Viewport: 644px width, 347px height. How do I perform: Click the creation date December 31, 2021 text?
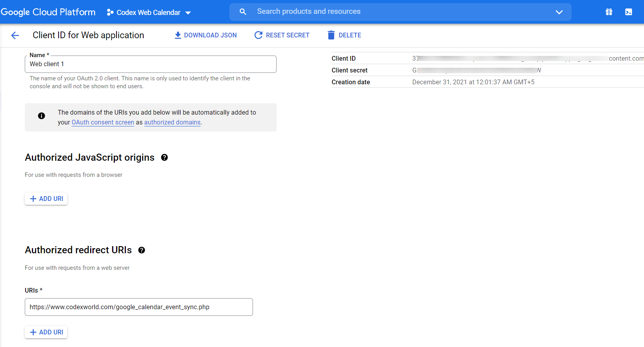[473, 82]
